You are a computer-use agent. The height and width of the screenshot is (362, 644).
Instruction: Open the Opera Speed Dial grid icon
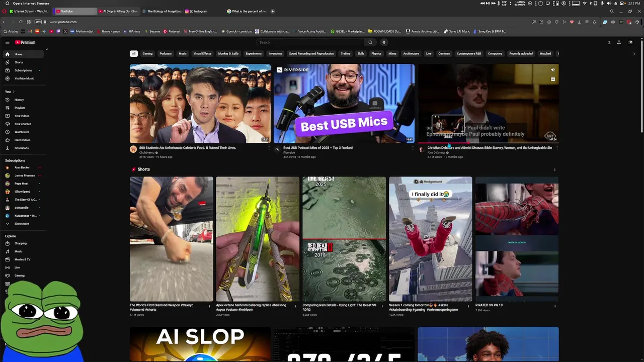[29, 22]
